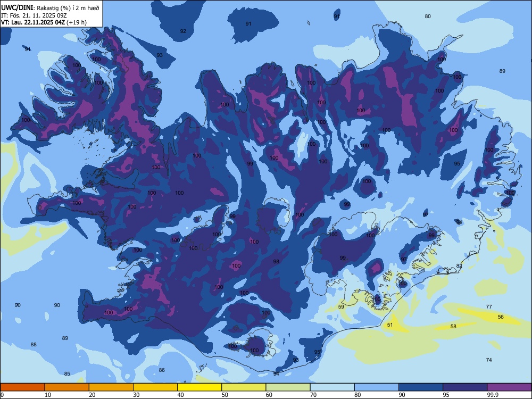
Task: Select the light green 60–70 legend swatch
Action: pyautogui.click(x=288, y=387)
